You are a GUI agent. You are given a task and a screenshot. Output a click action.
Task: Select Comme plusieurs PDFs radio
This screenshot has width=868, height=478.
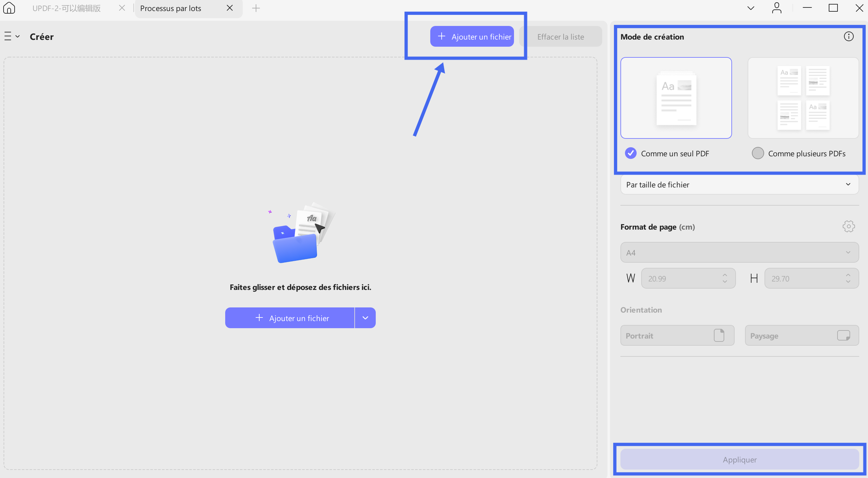click(757, 153)
